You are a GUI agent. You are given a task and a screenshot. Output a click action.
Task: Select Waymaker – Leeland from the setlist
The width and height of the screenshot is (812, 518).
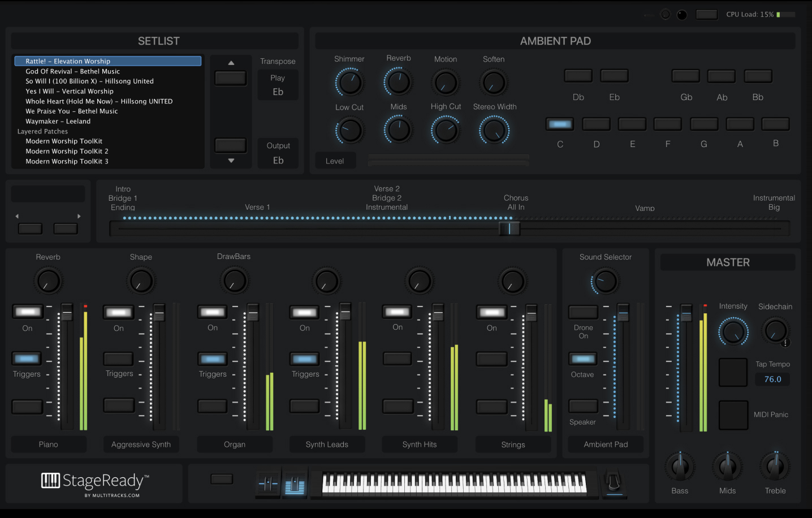coord(58,121)
